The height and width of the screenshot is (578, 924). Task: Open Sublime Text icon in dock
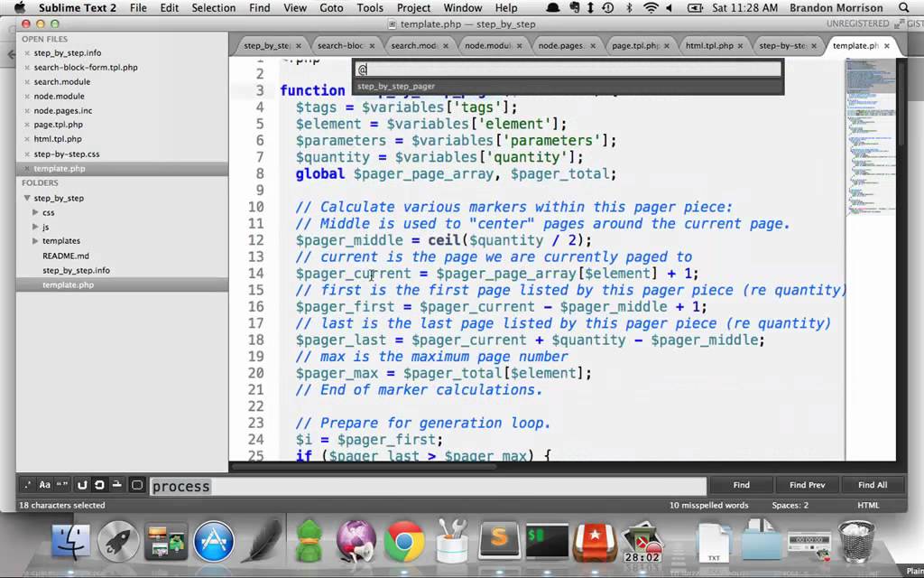click(499, 540)
